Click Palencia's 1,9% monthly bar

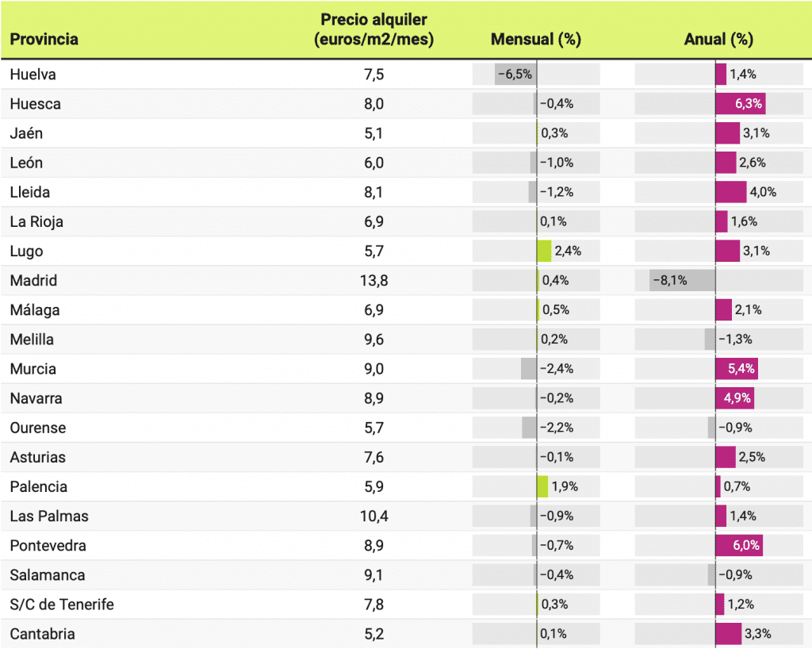[x=542, y=486]
